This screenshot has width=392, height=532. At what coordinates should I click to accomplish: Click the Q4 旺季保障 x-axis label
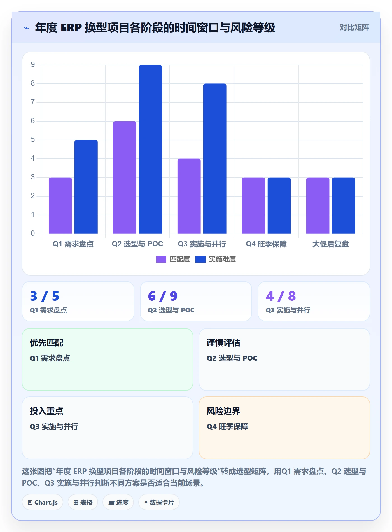(266, 244)
